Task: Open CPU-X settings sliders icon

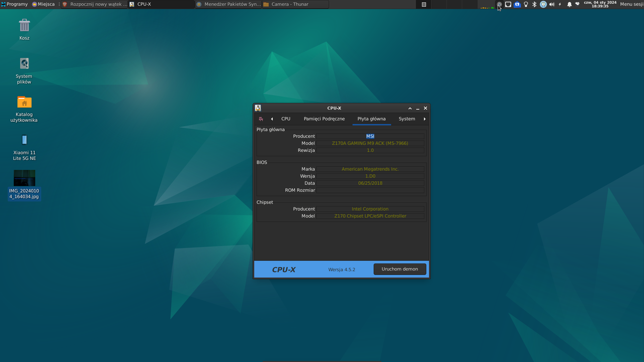Action: click(261, 119)
